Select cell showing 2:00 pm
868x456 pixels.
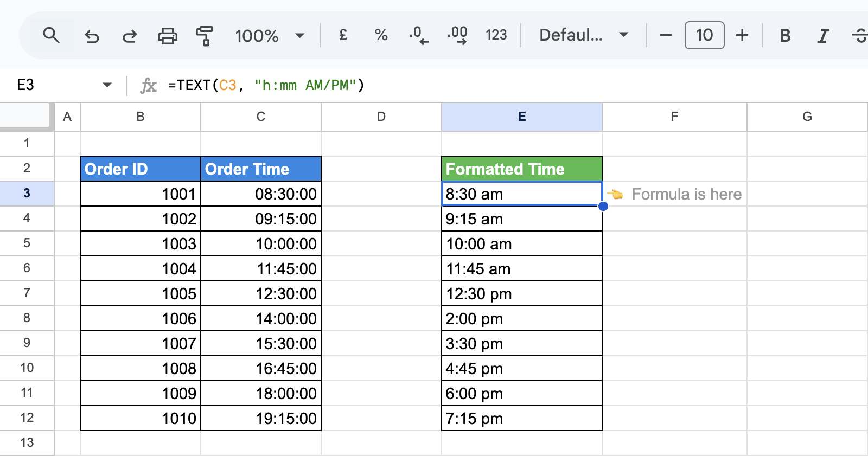click(522, 318)
